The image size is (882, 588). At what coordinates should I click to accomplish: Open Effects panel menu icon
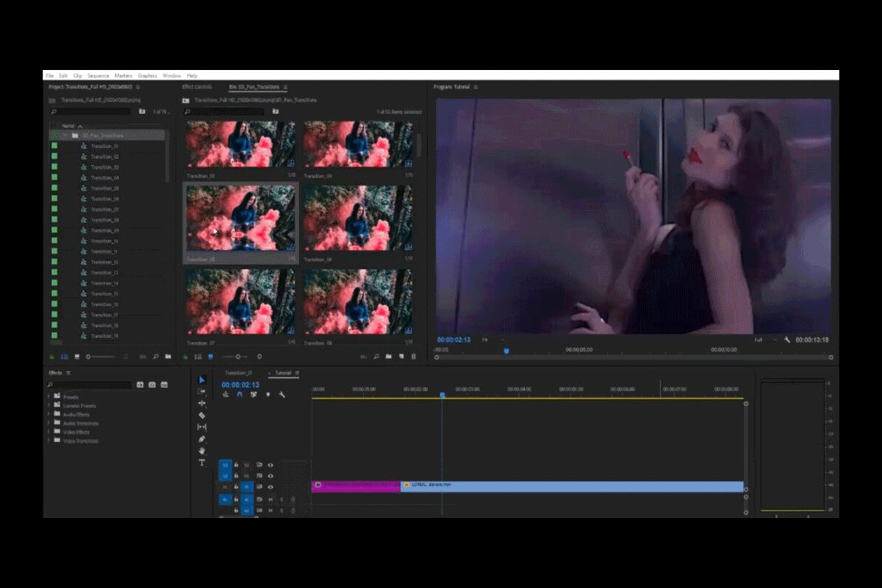[68, 373]
